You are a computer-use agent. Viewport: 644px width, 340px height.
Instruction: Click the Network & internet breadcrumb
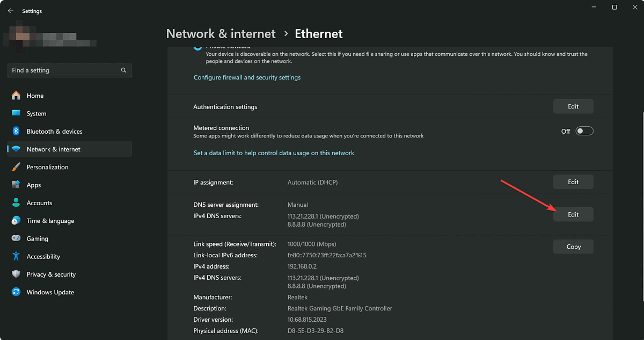click(x=221, y=34)
